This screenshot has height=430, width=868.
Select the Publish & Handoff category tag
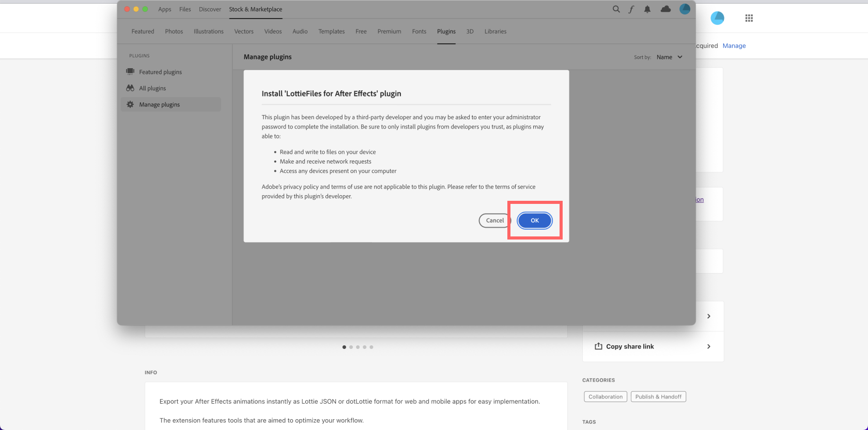point(658,396)
